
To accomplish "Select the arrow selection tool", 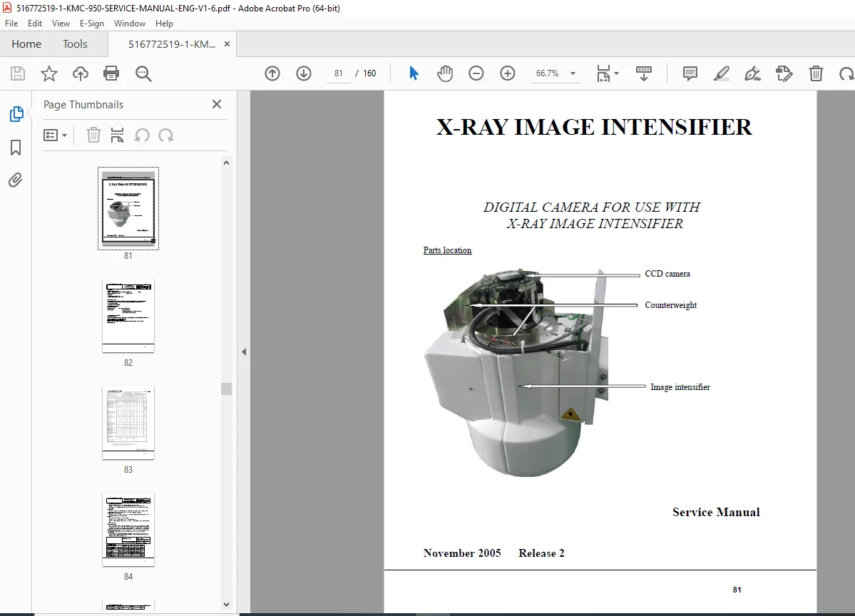I will point(414,73).
